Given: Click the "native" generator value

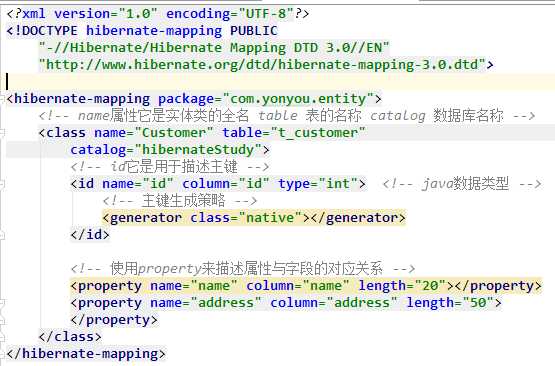Looking at the screenshot, I should point(270,218).
